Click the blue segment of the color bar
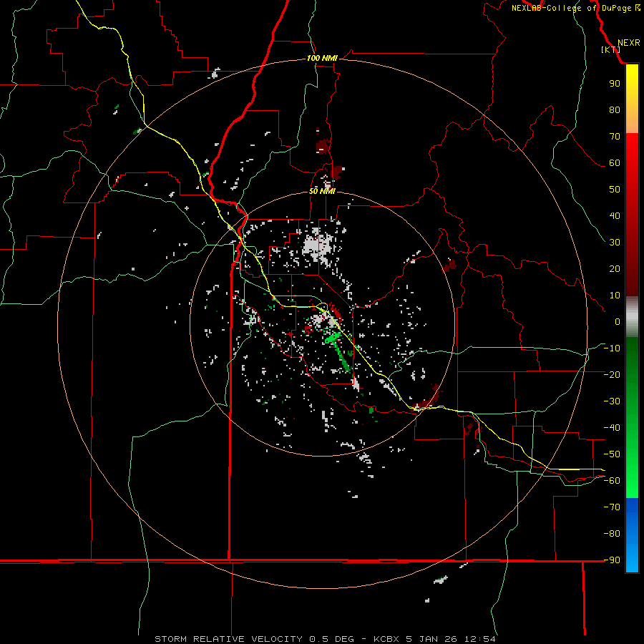The image size is (644, 644). [632, 535]
